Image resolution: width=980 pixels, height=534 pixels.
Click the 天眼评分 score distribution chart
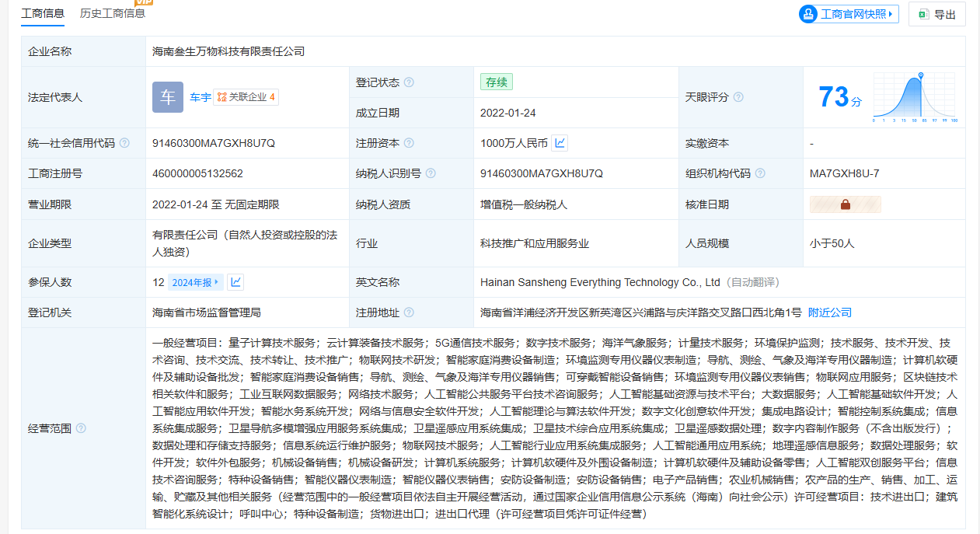point(915,97)
